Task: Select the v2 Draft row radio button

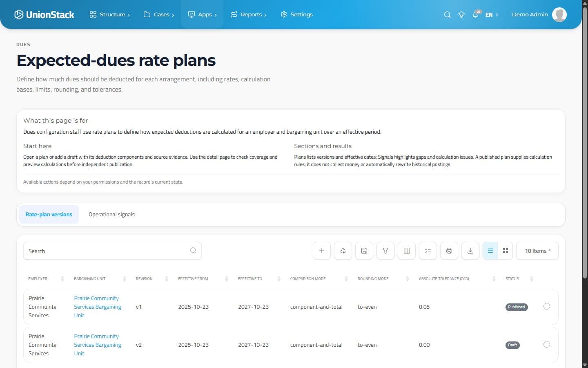Action: pyautogui.click(x=547, y=344)
